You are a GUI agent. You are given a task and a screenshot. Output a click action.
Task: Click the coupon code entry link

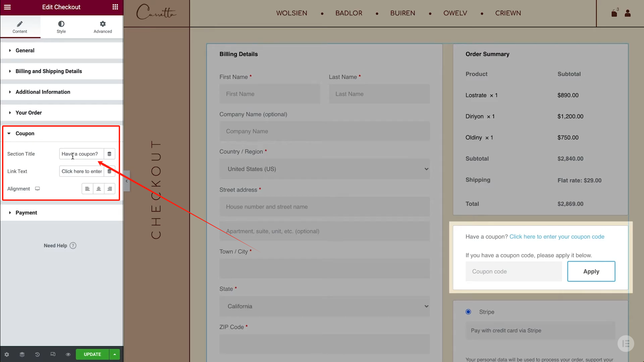pos(556,236)
